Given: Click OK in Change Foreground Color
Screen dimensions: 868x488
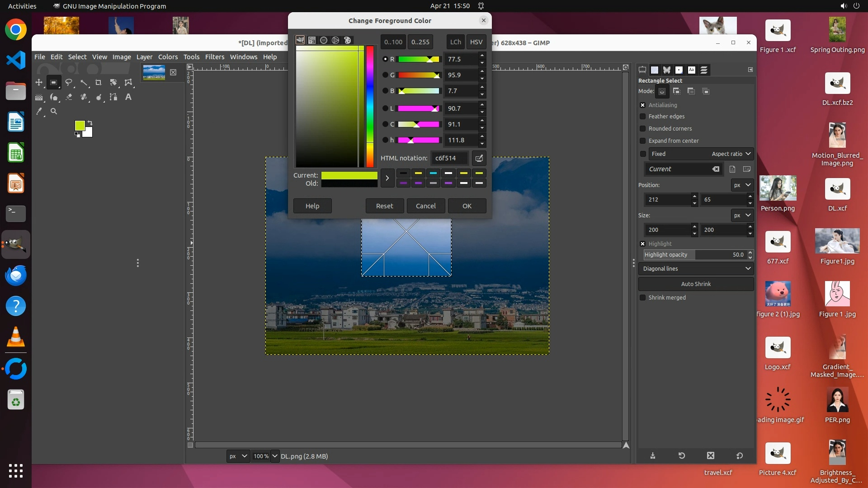Looking at the screenshot, I should click(467, 206).
